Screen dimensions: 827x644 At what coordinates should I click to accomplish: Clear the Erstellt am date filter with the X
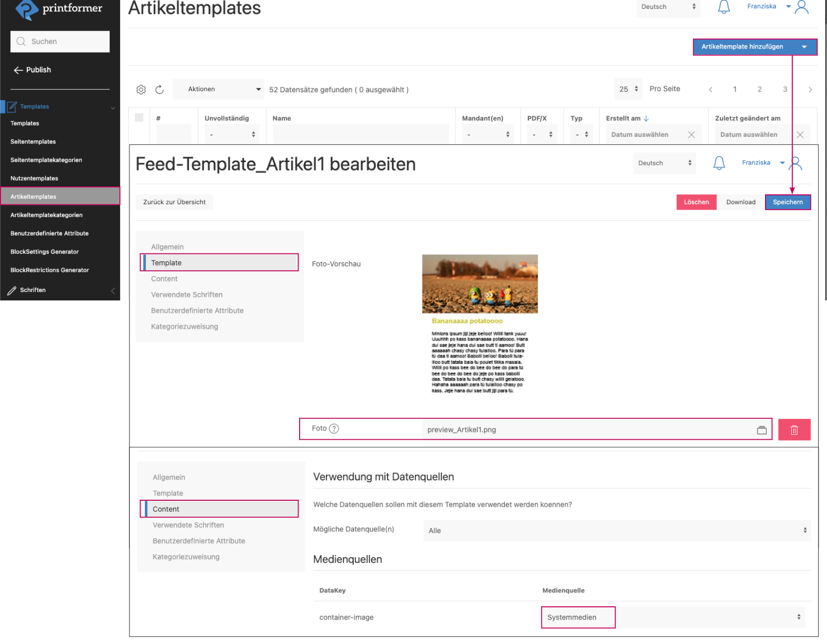[692, 134]
